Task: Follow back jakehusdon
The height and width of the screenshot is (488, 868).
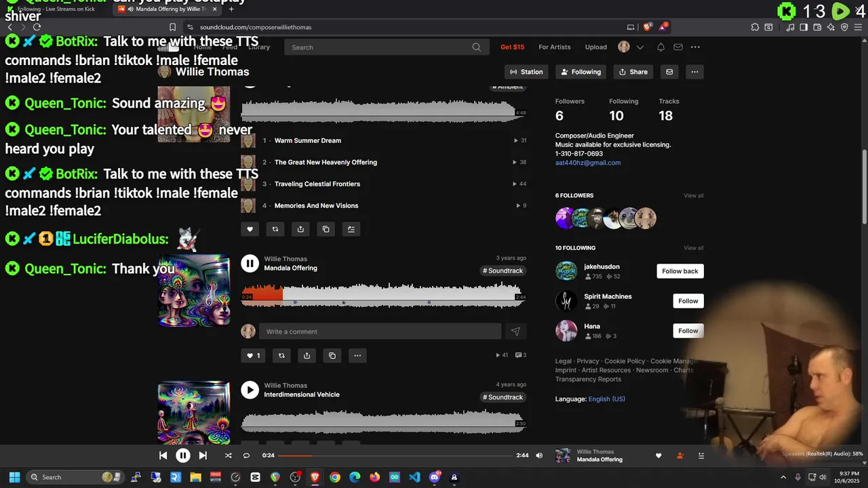Action: [680, 271]
